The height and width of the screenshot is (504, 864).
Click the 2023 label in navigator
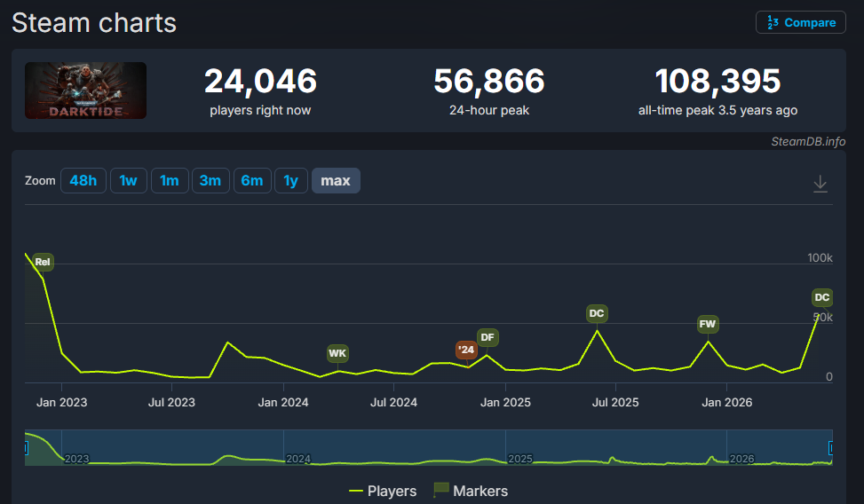pyautogui.click(x=76, y=459)
